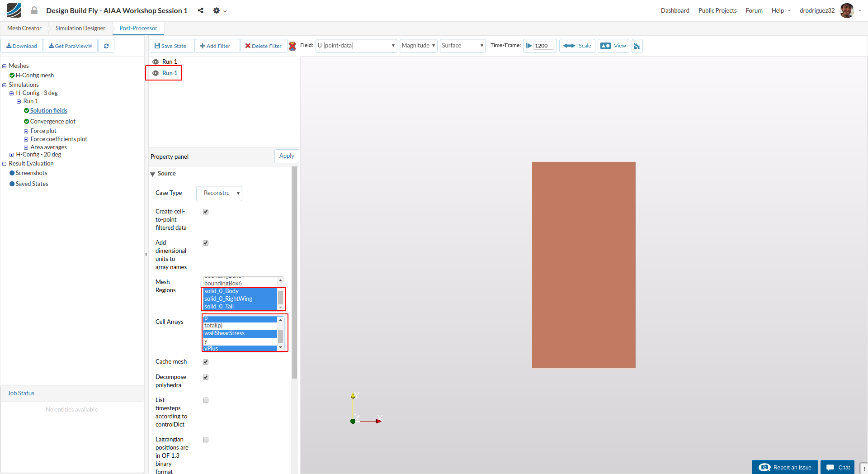Open the View camera menu

coord(613,46)
